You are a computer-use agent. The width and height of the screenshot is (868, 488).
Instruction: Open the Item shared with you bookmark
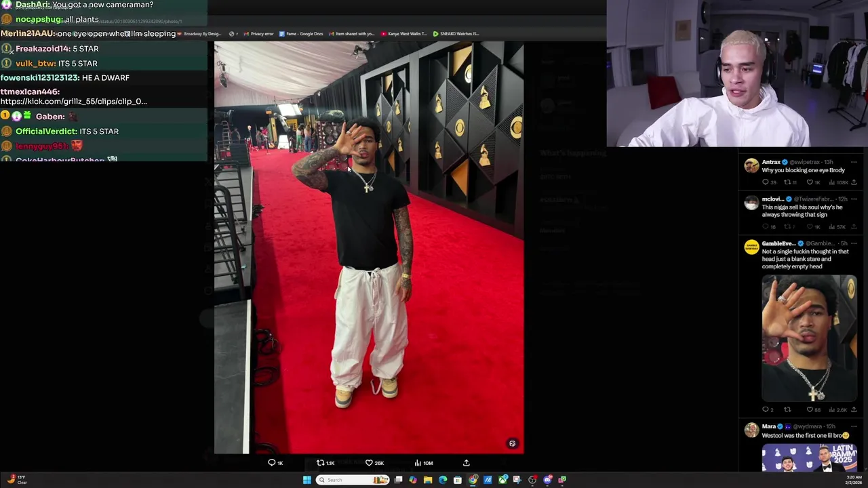pyautogui.click(x=351, y=34)
